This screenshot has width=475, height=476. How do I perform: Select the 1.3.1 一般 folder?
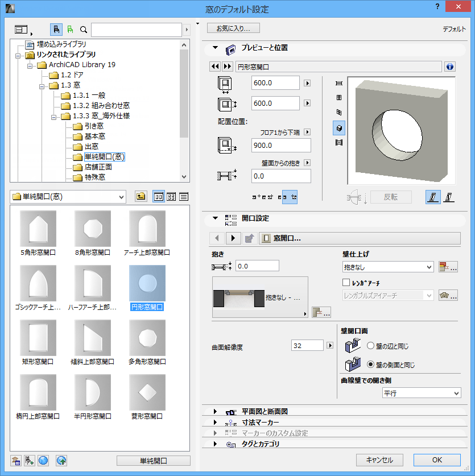point(83,96)
